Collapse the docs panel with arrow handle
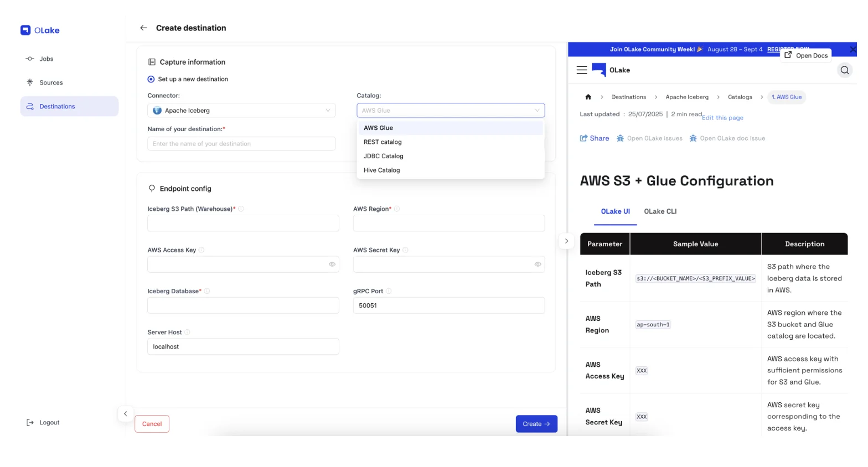 tap(566, 241)
